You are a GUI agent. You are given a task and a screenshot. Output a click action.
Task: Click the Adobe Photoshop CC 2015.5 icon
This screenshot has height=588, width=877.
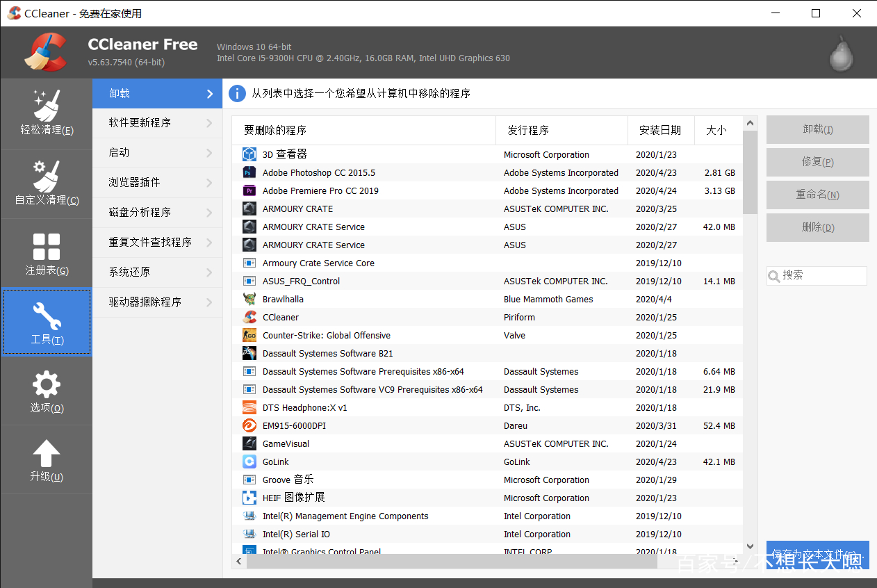tap(249, 172)
